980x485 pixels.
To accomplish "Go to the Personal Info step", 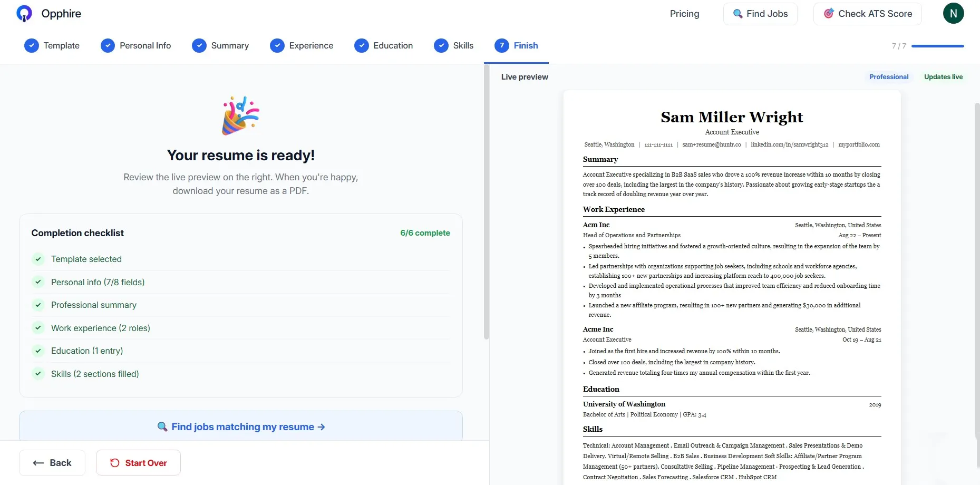I will (136, 45).
